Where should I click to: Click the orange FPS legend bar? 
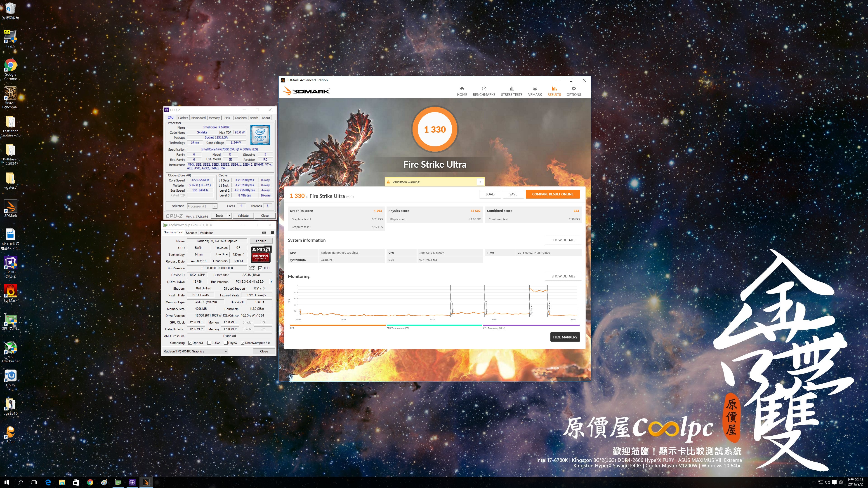point(338,325)
